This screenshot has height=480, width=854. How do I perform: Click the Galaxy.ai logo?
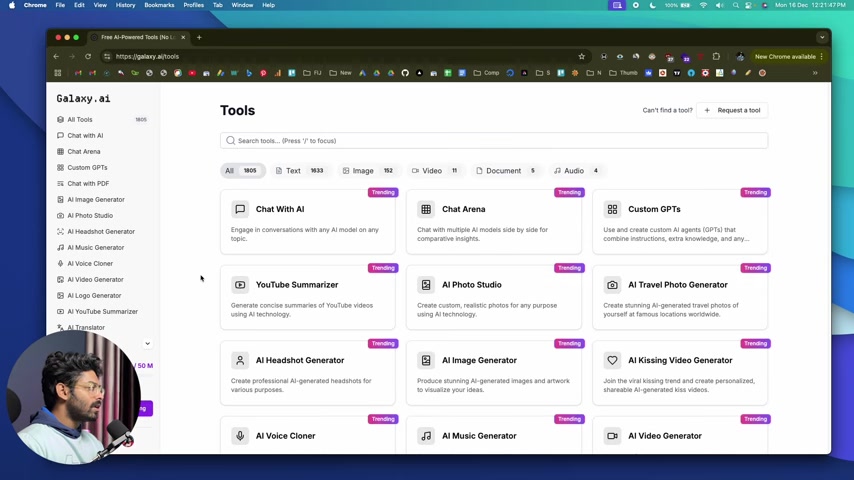(83, 99)
